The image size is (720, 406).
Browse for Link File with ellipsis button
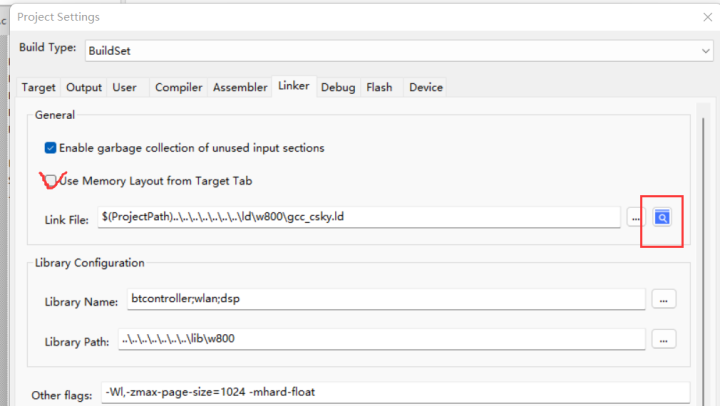tap(636, 217)
